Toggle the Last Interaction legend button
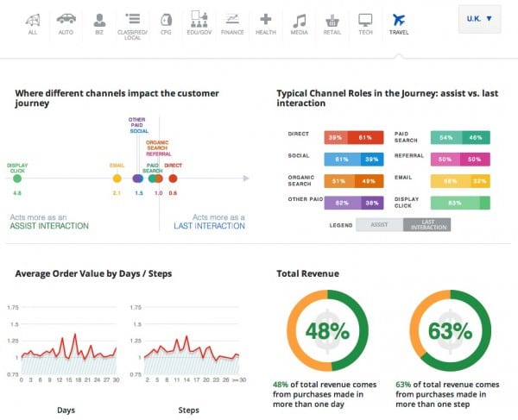The width and height of the screenshot is (518, 420). (x=428, y=224)
